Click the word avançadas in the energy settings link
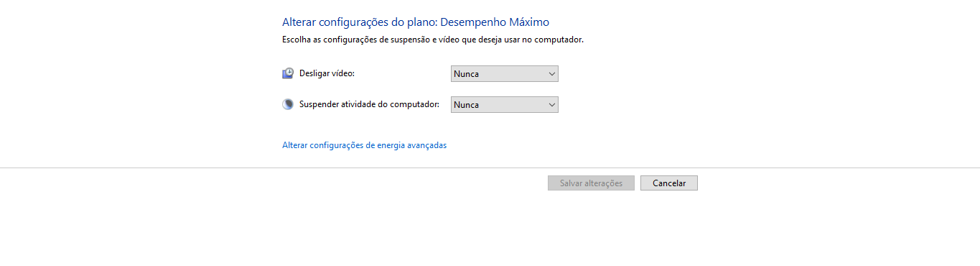This screenshot has height=266, width=980. (426, 145)
